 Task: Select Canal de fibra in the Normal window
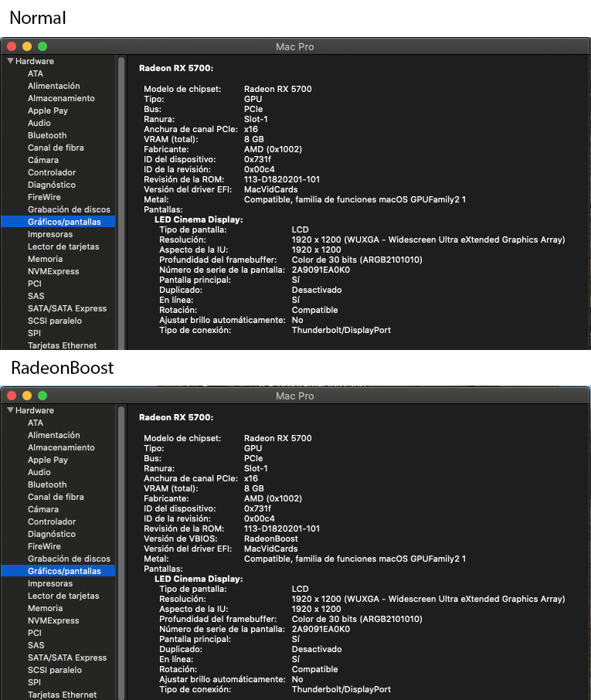pos(56,148)
